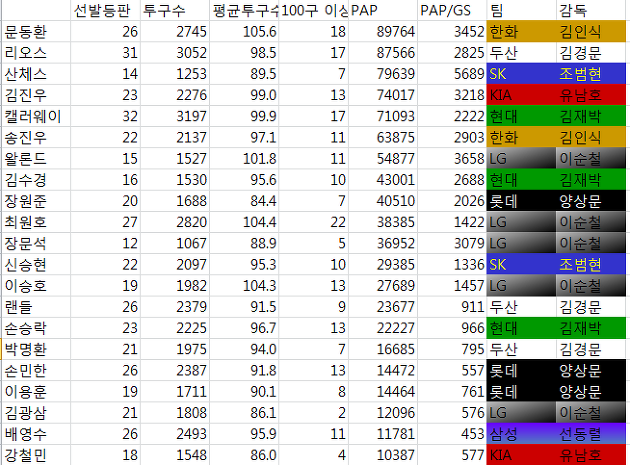
Task: Click pitch count cell 3197
Action: coord(175,116)
